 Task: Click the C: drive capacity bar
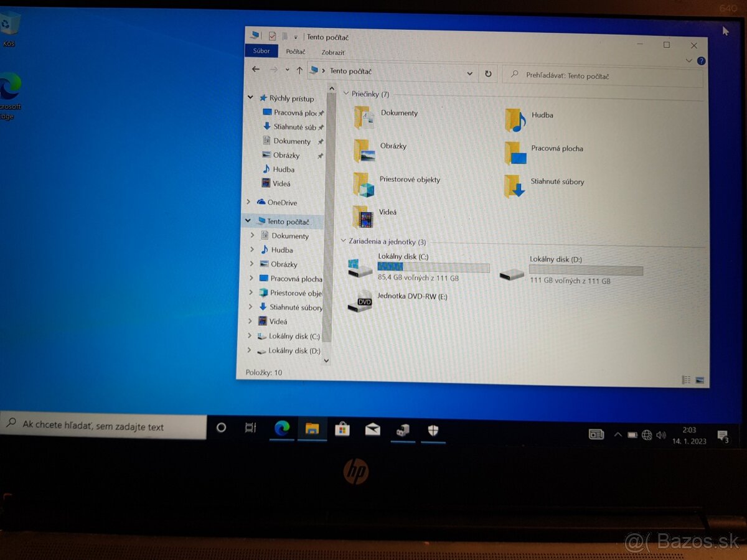pos(433,267)
